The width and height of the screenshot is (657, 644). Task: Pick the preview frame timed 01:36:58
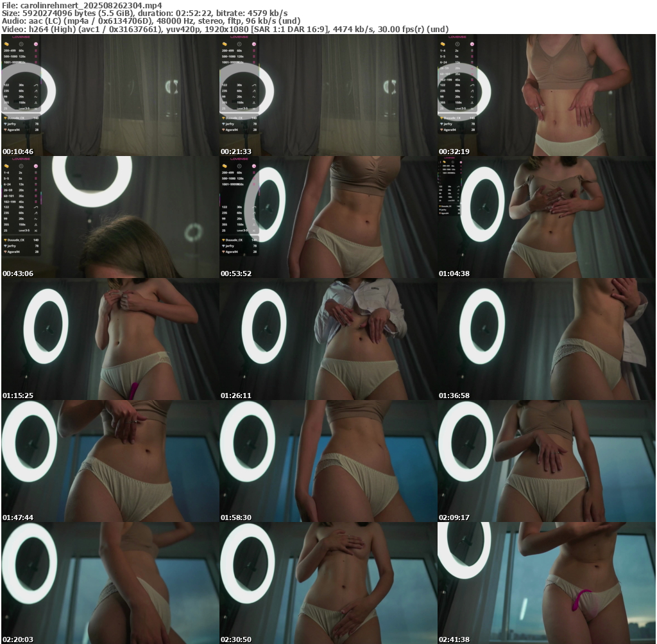click(x=547, y=339)
